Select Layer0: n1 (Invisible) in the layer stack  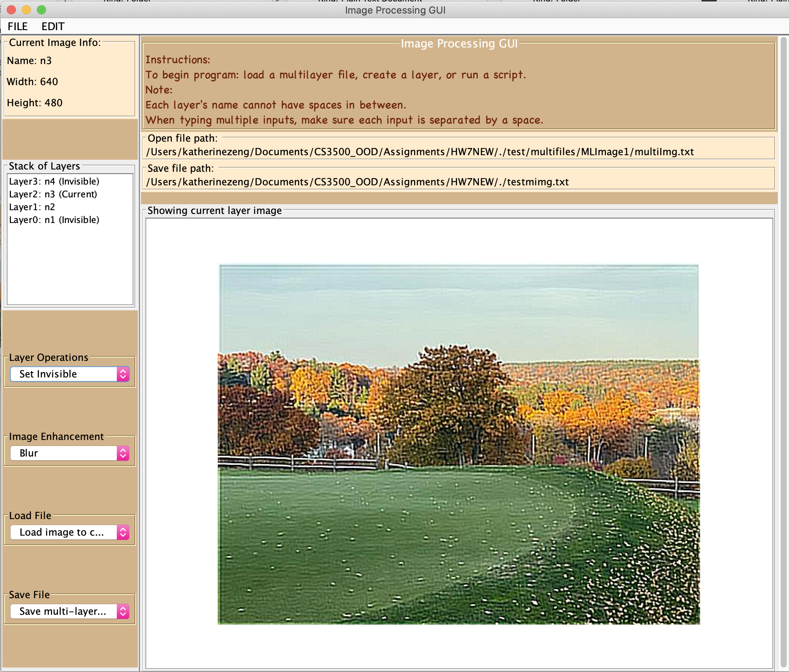pos(54,220)
